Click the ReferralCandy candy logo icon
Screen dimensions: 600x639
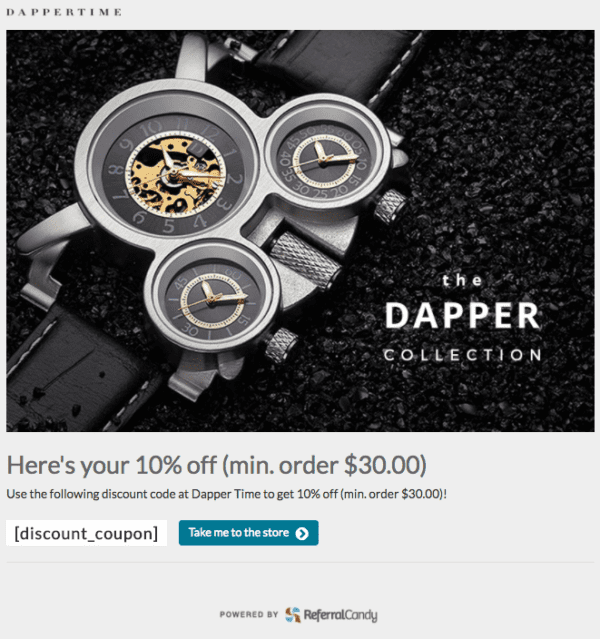(x=293, y=615)
